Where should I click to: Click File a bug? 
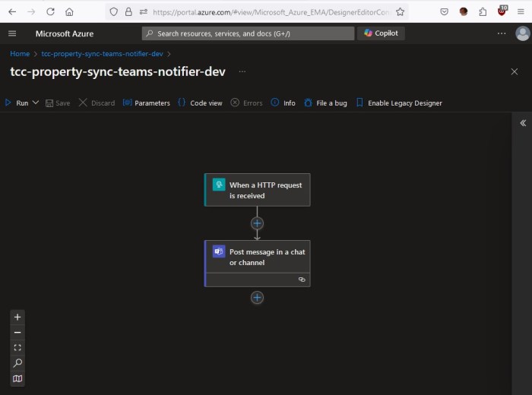pyautogui.click(x=325, y=103)
